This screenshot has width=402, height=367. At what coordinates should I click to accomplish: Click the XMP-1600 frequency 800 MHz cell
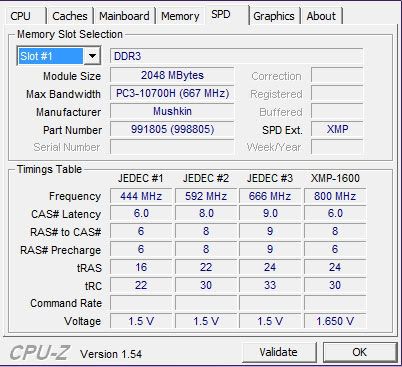(x=335, y=196)
